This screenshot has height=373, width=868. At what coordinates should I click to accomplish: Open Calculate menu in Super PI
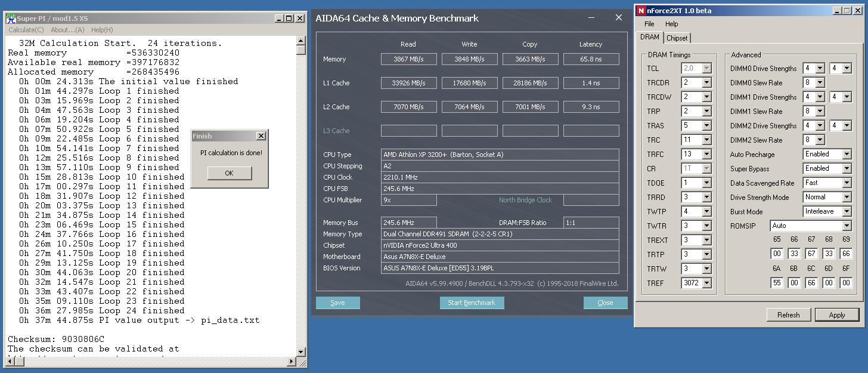26,30
